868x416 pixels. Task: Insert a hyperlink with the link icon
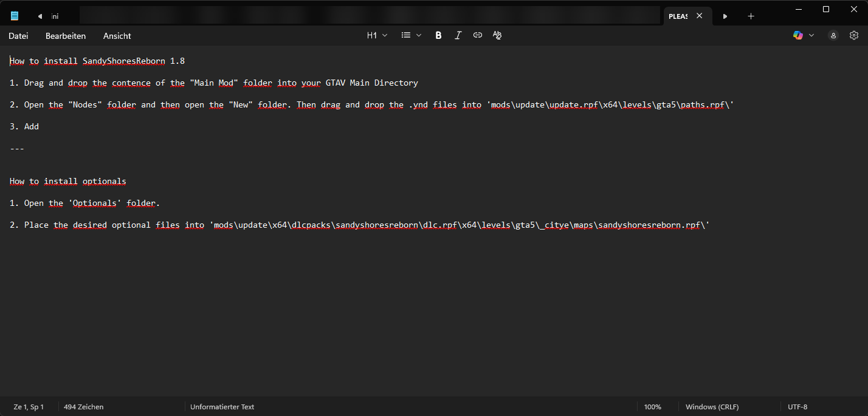478,35
